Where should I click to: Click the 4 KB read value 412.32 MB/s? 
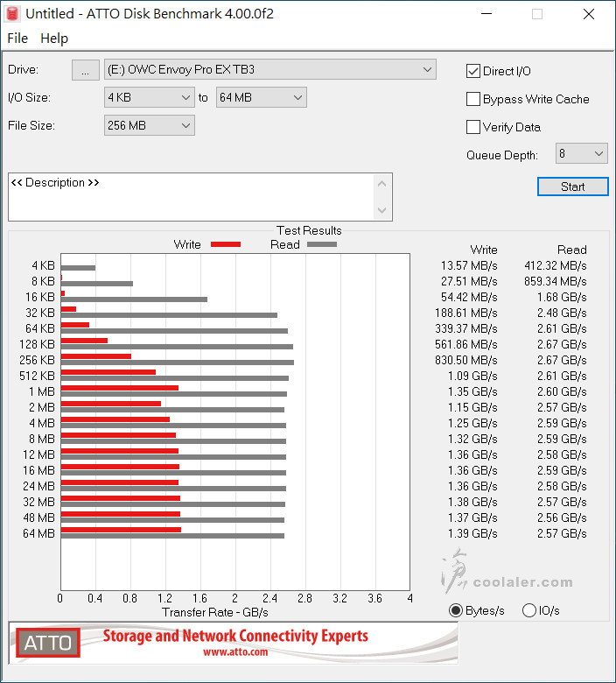(x=556, y=265)
